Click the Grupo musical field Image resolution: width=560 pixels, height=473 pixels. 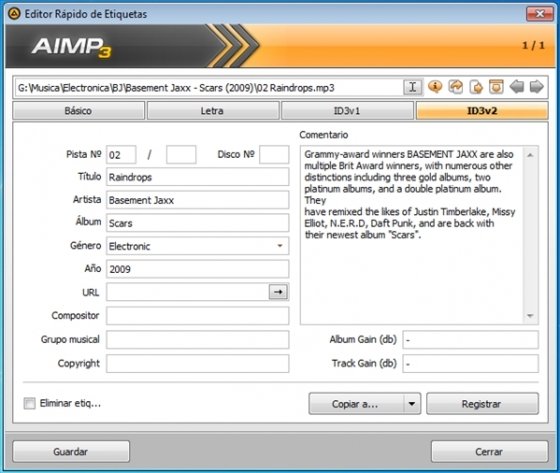(x=198, y=339)
